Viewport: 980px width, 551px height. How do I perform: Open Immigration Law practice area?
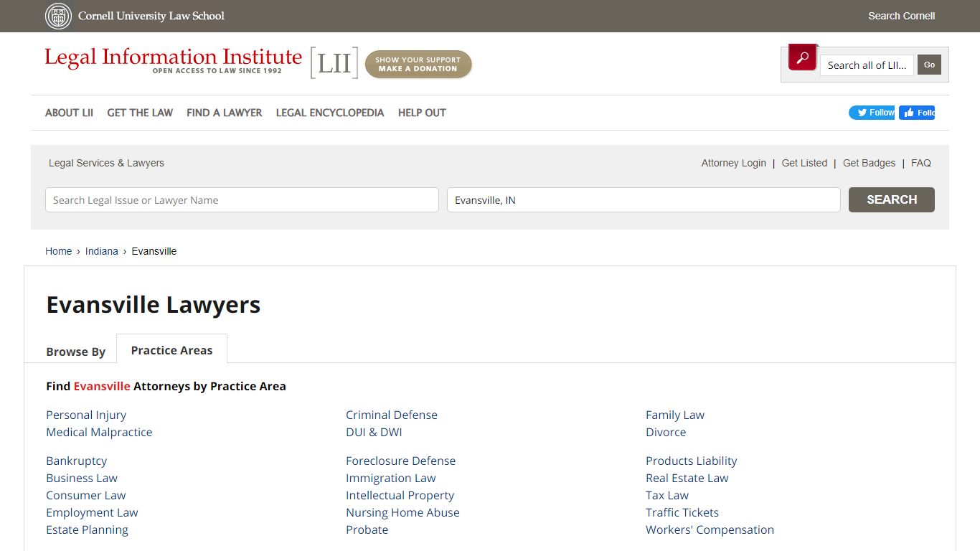coord(390,478)
